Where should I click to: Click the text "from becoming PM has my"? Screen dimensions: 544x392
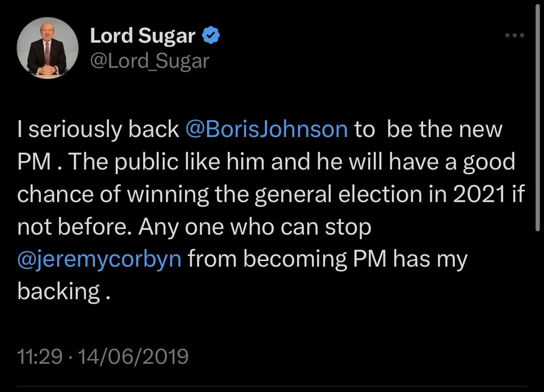coord(328,259)
